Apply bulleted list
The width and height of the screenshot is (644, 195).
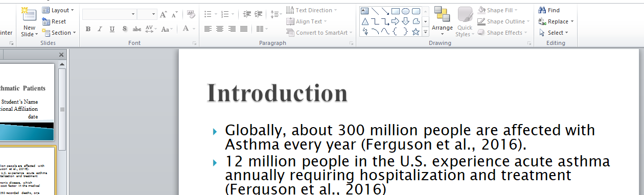click(208, 14)
